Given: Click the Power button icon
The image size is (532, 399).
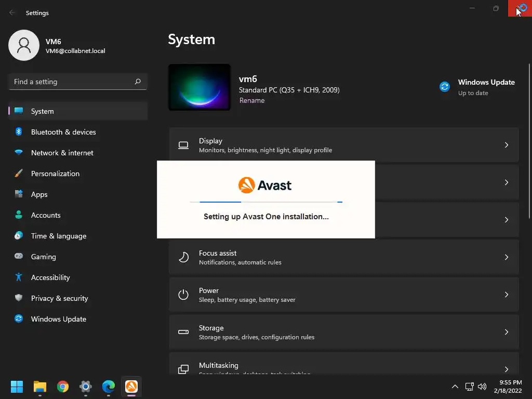Looking at the screenshot, I should point(183,295).
